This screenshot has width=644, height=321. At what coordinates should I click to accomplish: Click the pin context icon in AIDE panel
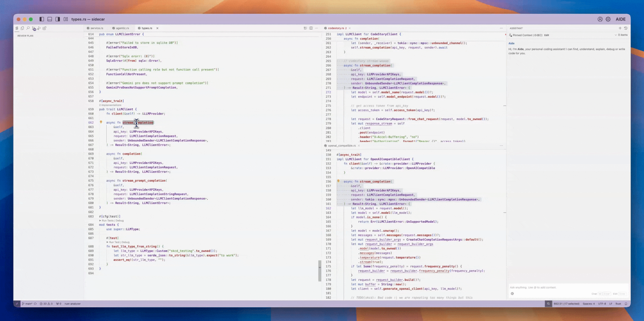pos(511,35)
